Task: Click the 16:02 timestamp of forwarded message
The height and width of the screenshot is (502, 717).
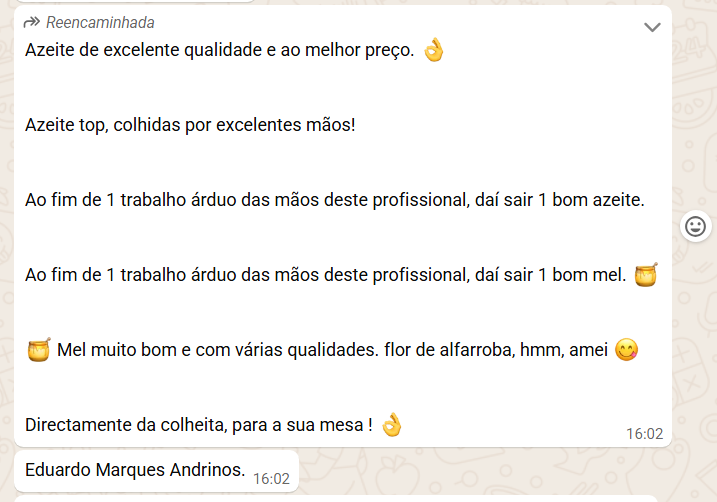Action: tap(644, 434)
